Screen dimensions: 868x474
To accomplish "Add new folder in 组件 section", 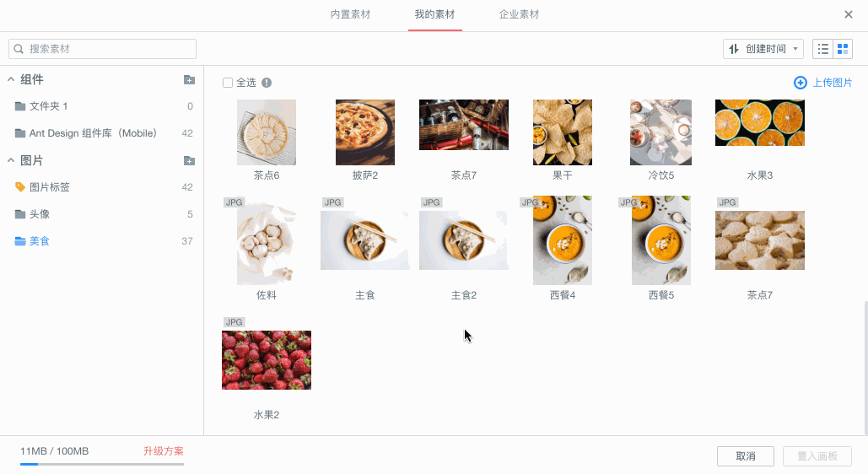I will tap(189, 80).
